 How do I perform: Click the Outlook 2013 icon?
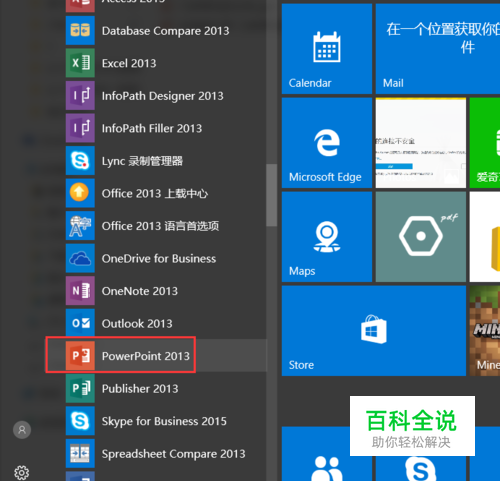[80, 323]
